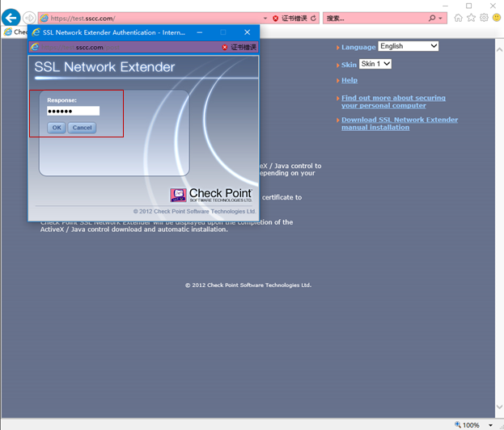Minimize the SSL Network Extender Authentication popup
This screenshot has height=430, width=504.
tap(200, 32)
